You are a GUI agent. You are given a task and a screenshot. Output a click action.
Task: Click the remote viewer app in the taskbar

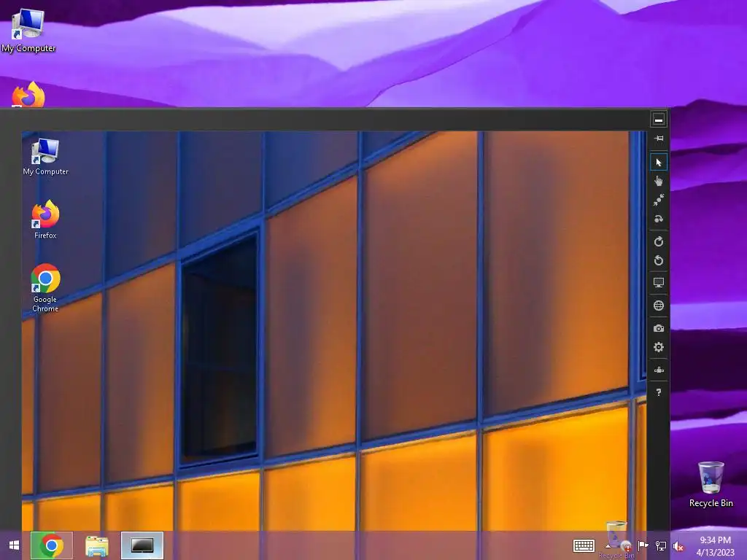pos(142,545)
